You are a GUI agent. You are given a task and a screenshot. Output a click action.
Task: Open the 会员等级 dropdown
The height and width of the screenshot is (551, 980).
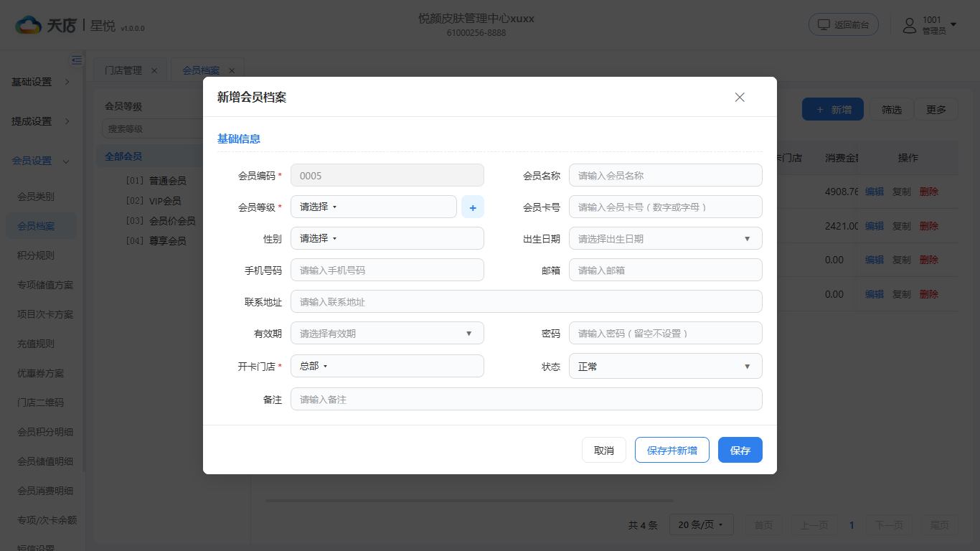pos(374,207)
